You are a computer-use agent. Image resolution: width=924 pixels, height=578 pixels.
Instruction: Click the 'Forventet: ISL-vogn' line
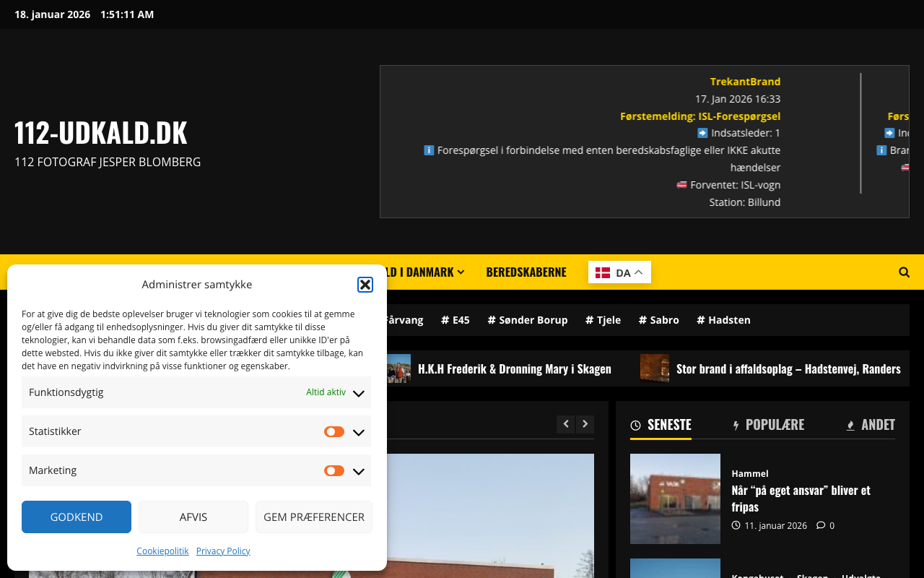[x=728, y=185]
